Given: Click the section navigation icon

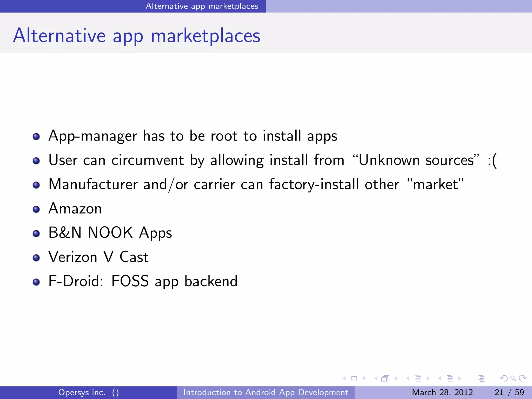Looking at the screenshot, I should point(450,378).
